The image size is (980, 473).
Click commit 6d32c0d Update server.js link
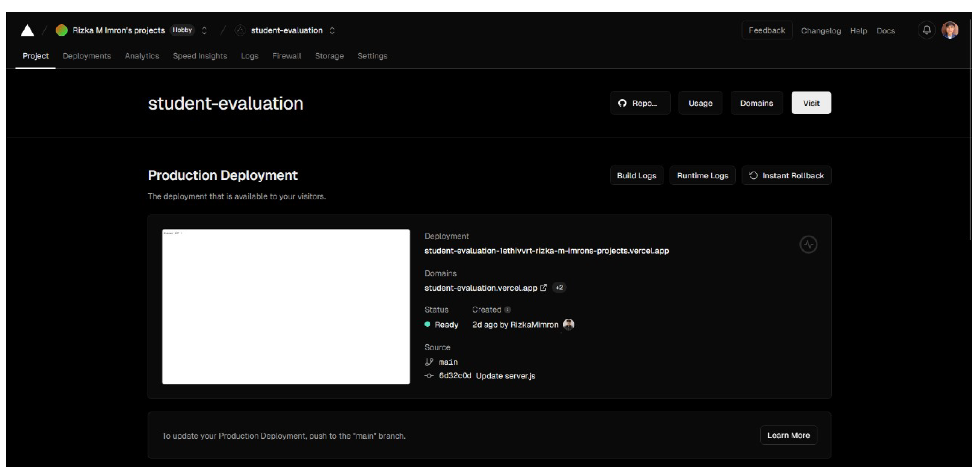(487, 376)
